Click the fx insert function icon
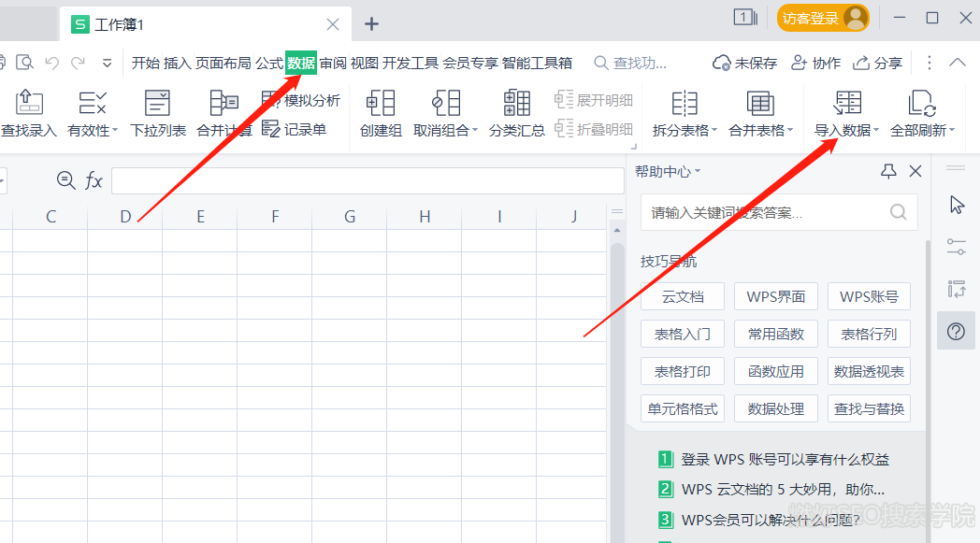Image resolution: width=980 pixels, height=543 pixels. [94, 180]
